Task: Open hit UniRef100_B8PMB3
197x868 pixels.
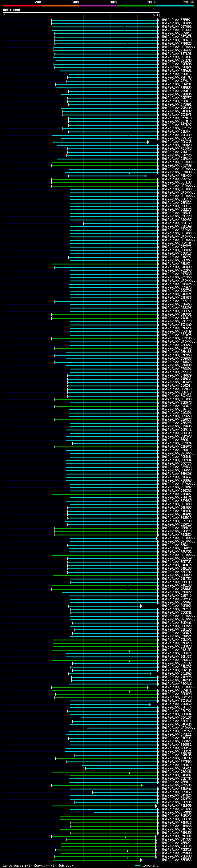Action: pyautogui.click(x=176, y=860)
